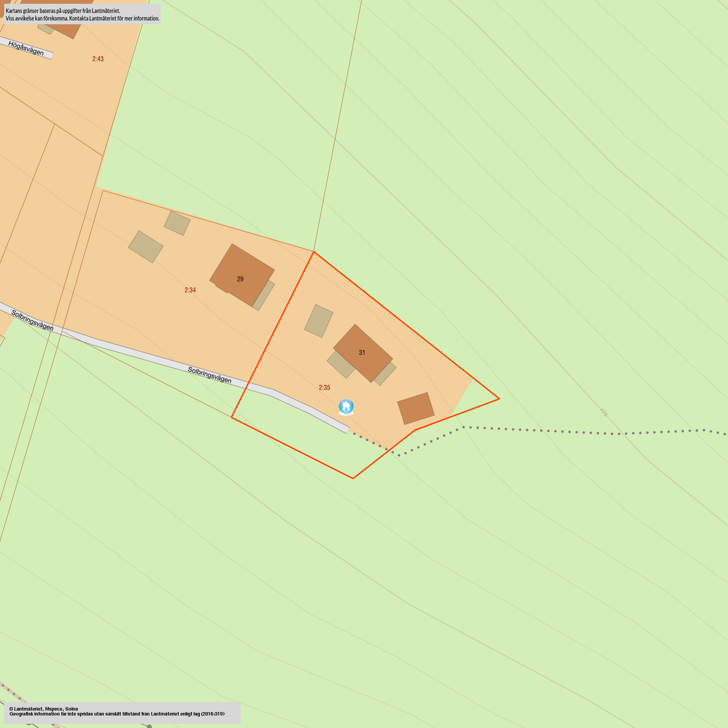Screen dimensions: 728x728
Task: Click building number 31
Action: pyautogui.click(x=362, y=353)
